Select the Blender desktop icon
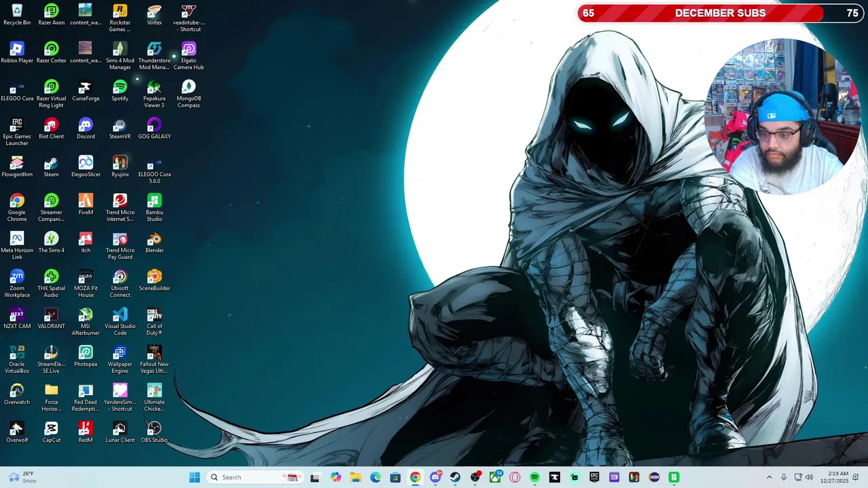Viewport: 868px width, 488px height. click(155, 243)
